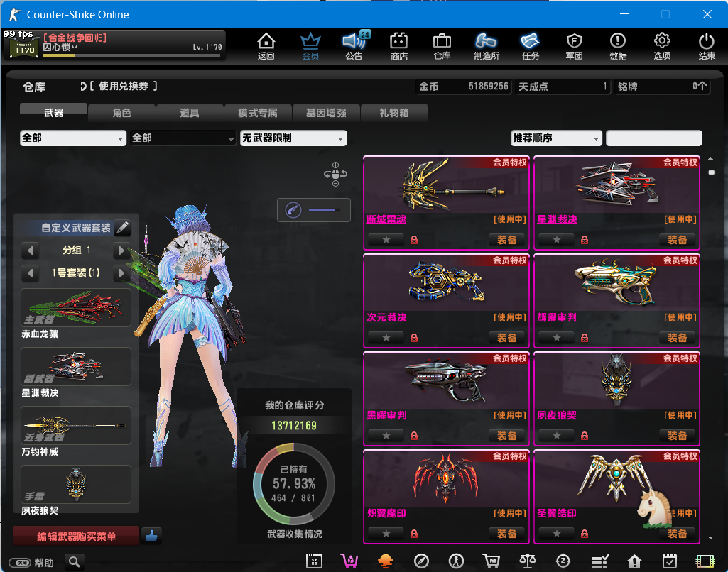
Task: Toggle favorite star on 次元裁决 weapon
Action: [386, 338]
